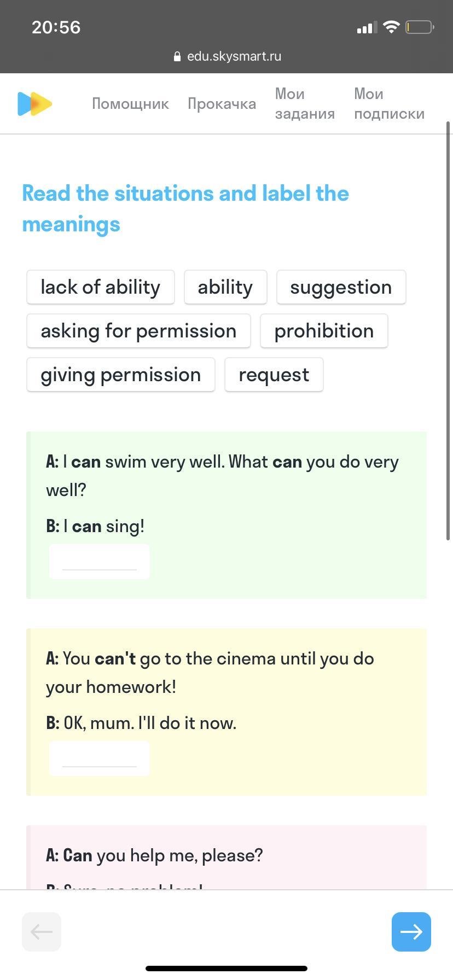The height and width of the screenshot is (980, 453).
Task: Open the Прокачка menu item
Action: (222, 104)
